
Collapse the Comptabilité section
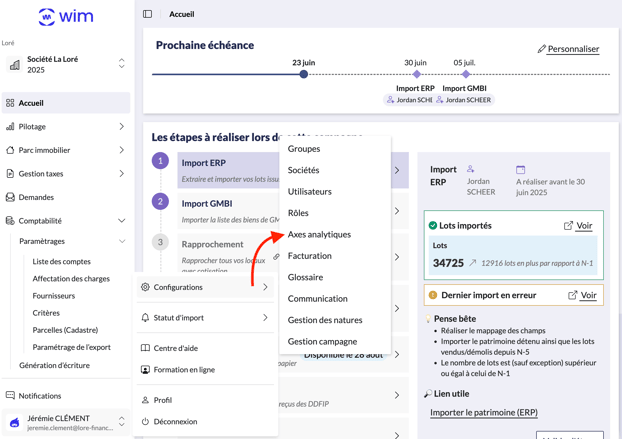pos(122,221)
